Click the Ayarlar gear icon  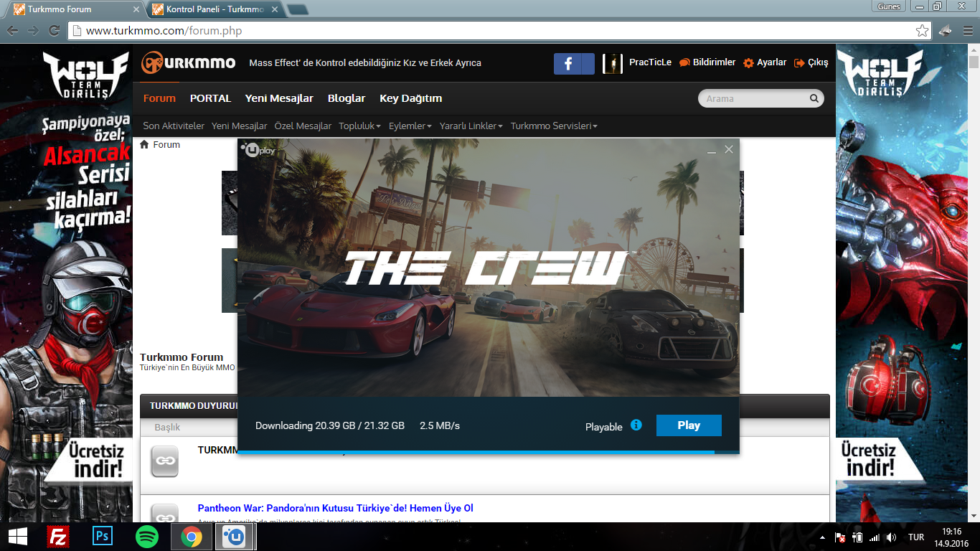point(749,63)
